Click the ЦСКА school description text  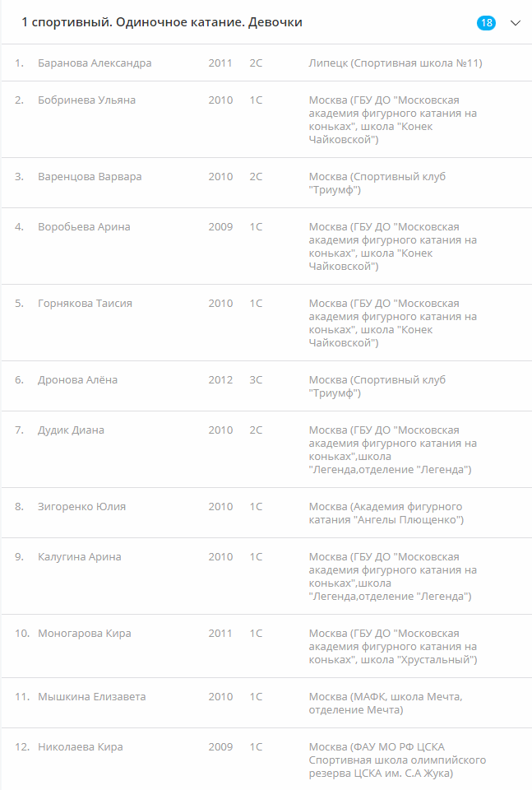397,760
